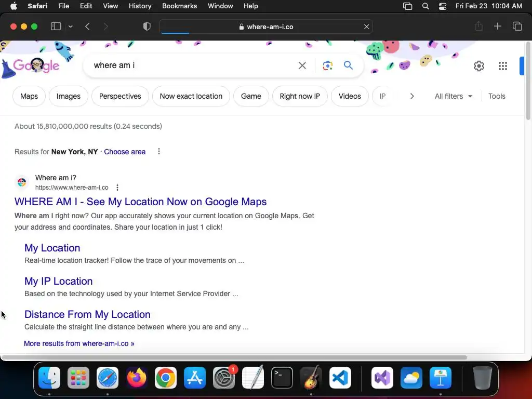Select the Right now IP chip
The width and height of the screenshot is (532, 399).
(300, 96)
